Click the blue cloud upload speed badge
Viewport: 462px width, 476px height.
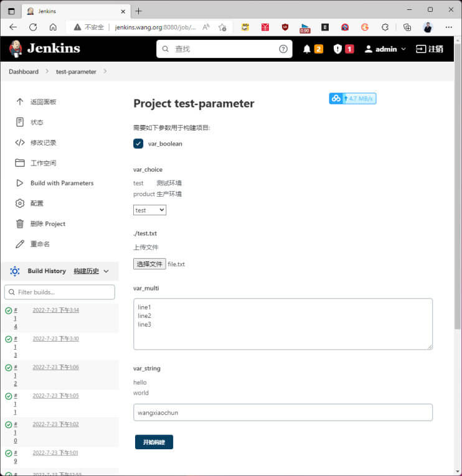(352, 98)
